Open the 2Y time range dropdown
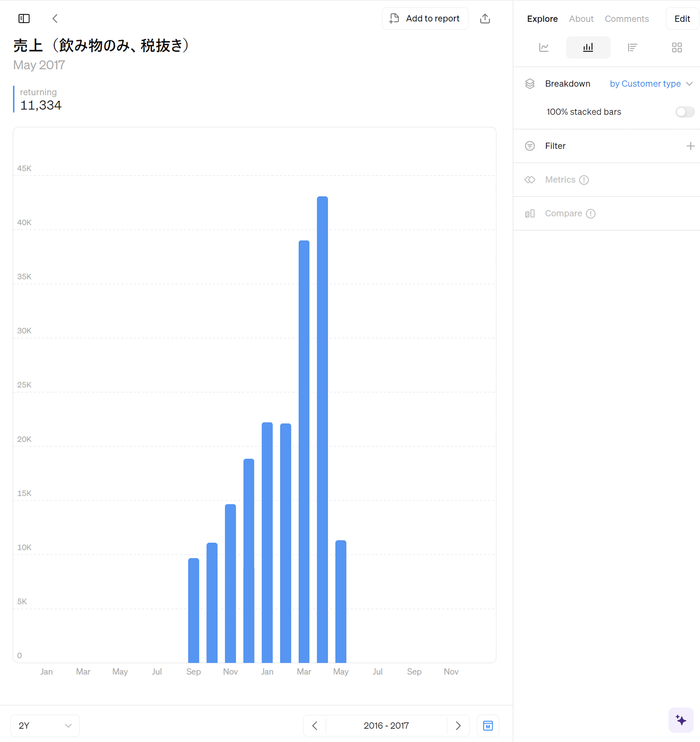The width and height of the screenshot is (700, 742). [45, 725]
